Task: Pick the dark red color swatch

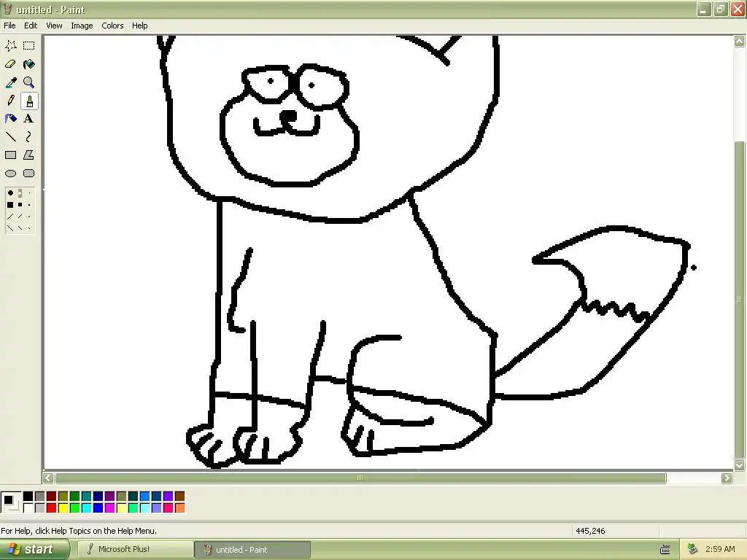Action: (52, 497)
